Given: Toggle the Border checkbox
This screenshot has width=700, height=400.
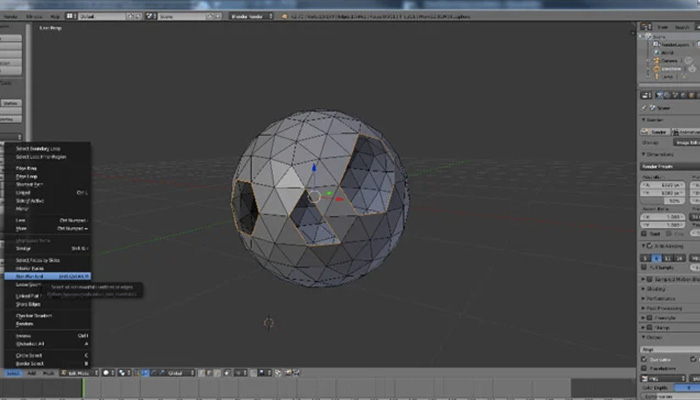Looking at the screenshot, I should (x=644, y=233).
